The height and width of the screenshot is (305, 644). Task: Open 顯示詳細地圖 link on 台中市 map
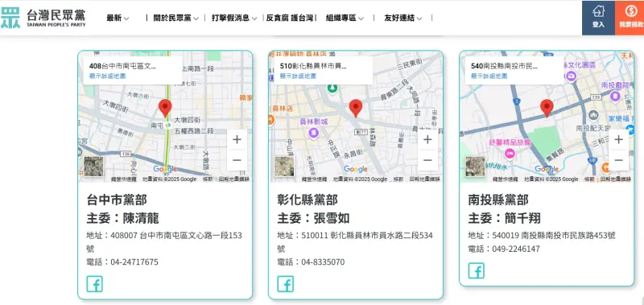[x=108, y=76]
